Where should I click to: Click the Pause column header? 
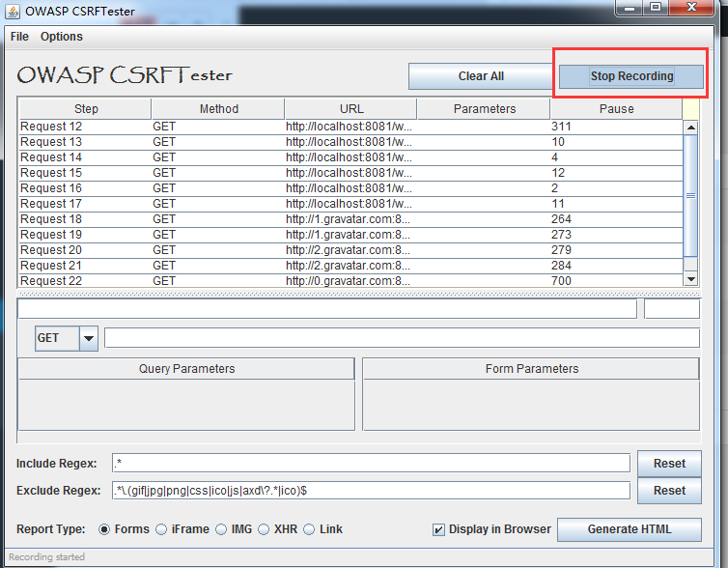click(x=616, y=109)
